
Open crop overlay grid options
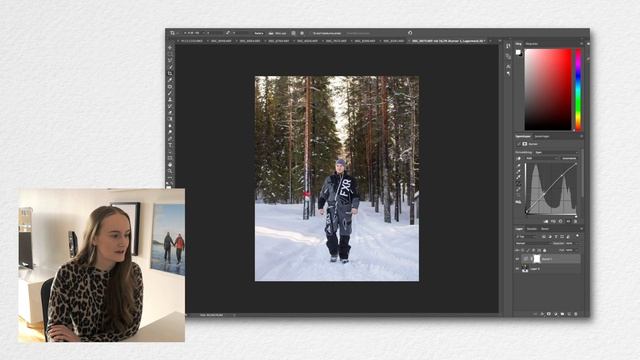click(293, 33)
